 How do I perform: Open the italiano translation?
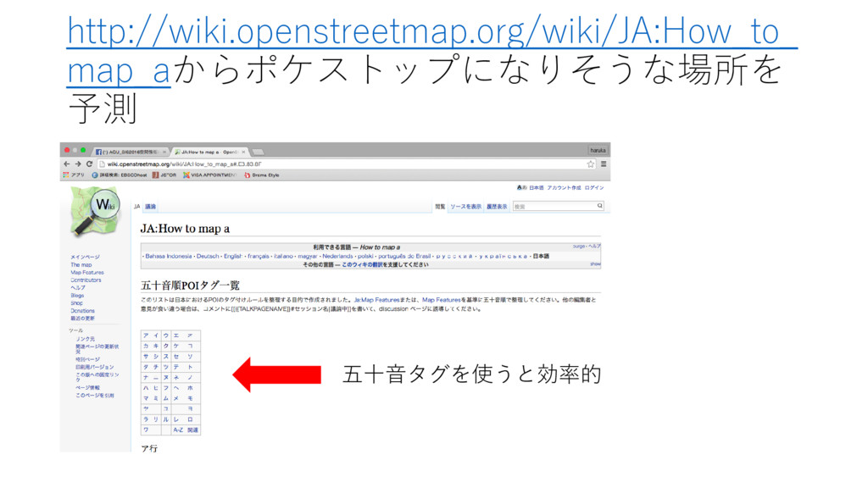coord(283,256)
